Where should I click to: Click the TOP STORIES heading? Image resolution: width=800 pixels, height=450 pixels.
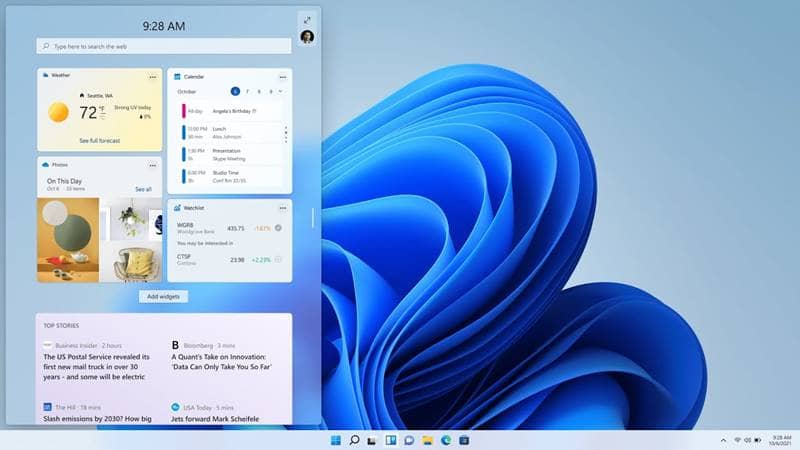coord(61,326)
